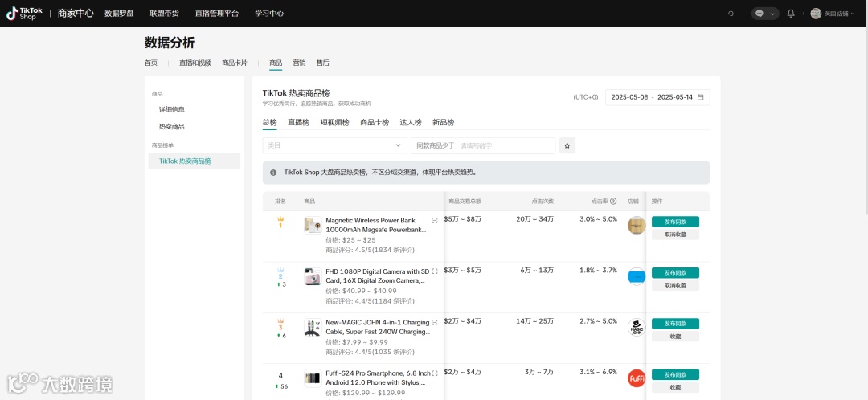This screenshot has width=868, height=400.
Task: Click the bronze crown rank 3 icon
Action: click(280, 320)
